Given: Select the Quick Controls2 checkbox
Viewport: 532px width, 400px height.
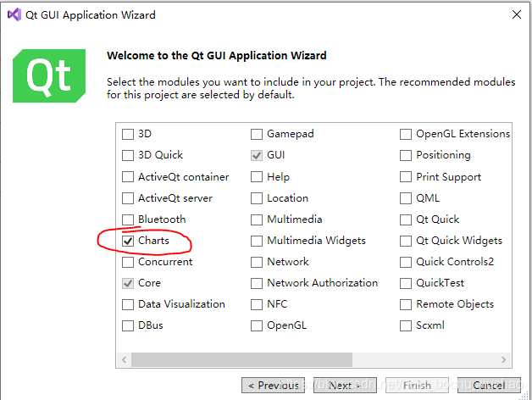Looking at the screenshot, I should 406,262.
